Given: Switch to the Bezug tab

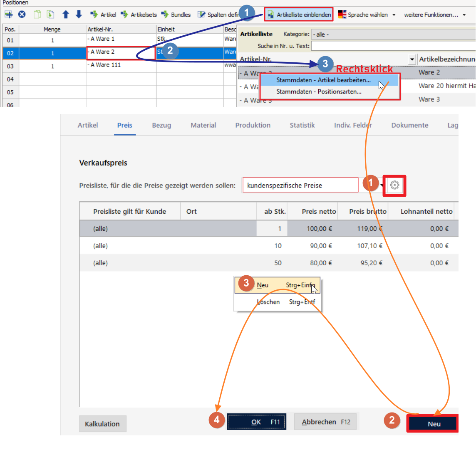Looking at the screenshot, I should (161, 125).
